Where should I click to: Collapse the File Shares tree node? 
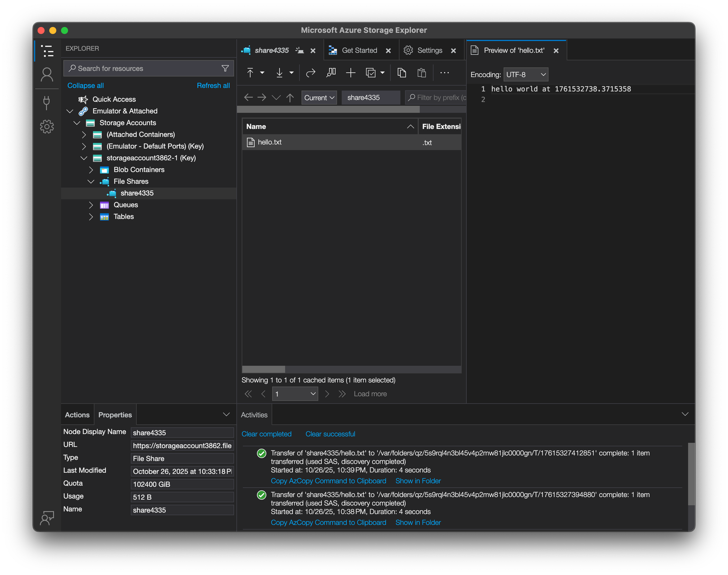[91, 181]
